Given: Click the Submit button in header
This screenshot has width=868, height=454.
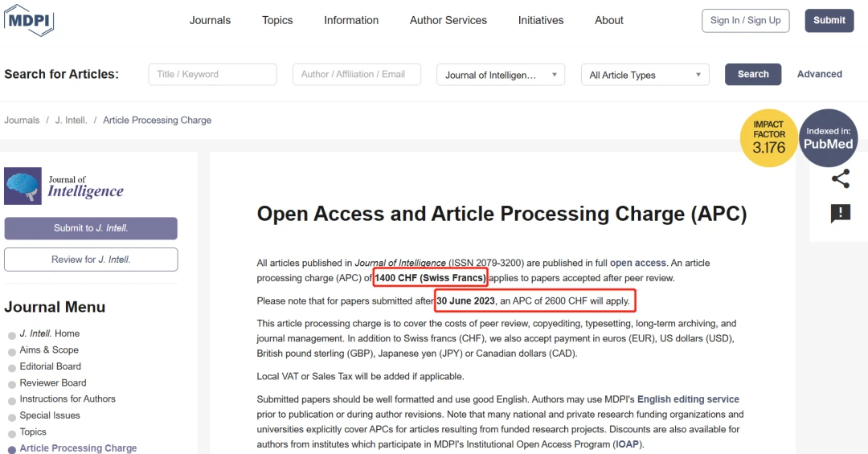Looking at the screenshot, I should [x=829, y=20].
